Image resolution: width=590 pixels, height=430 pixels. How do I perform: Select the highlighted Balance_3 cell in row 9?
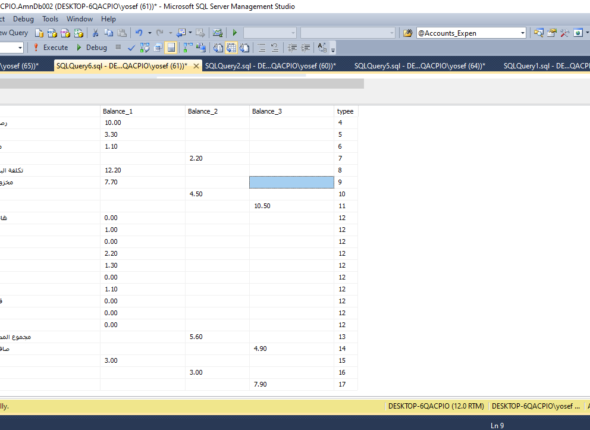[292, 182]
